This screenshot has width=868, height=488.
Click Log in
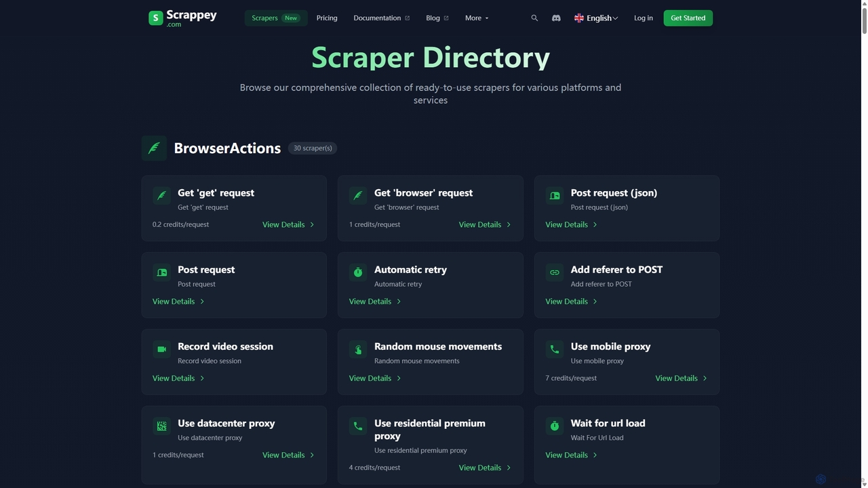(644, 18)
